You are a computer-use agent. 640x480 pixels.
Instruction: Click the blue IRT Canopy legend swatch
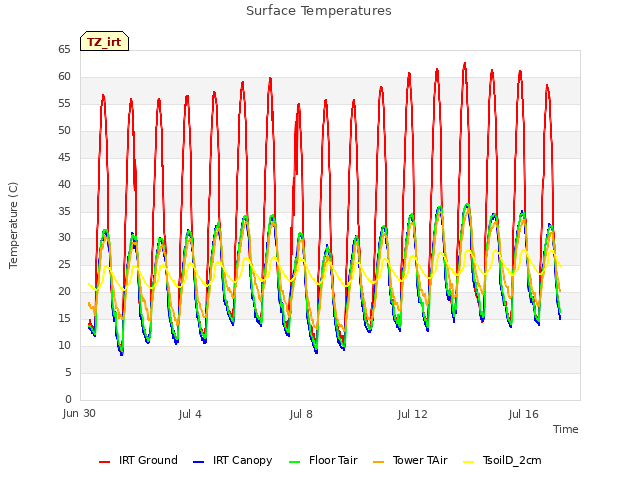click(x=198, y=462)
